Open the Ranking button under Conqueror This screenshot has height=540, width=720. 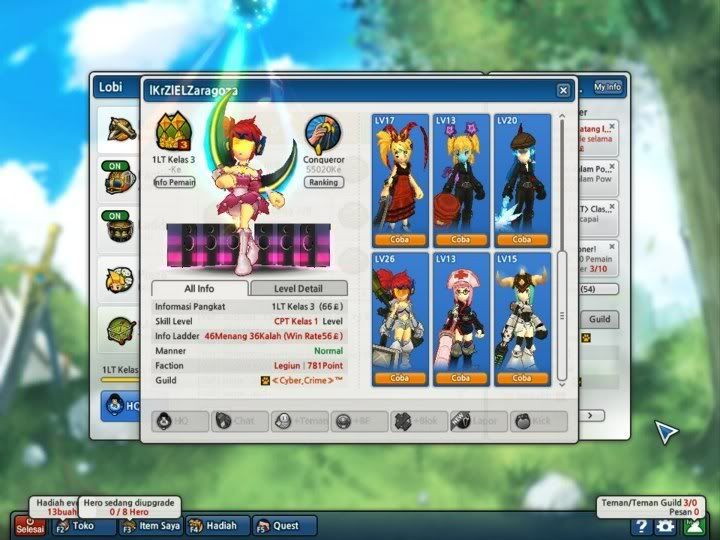tap(324, 182)
